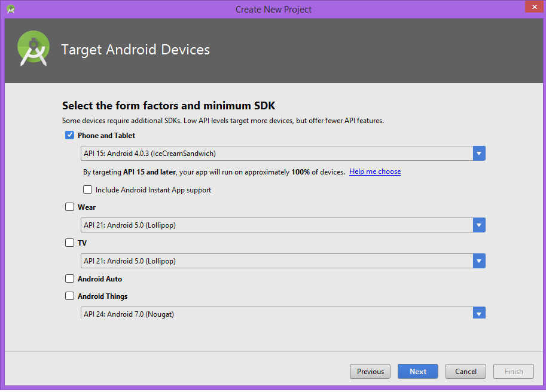Click the app icon in title bar
546x392 pixels.
[x=11, y=9]
